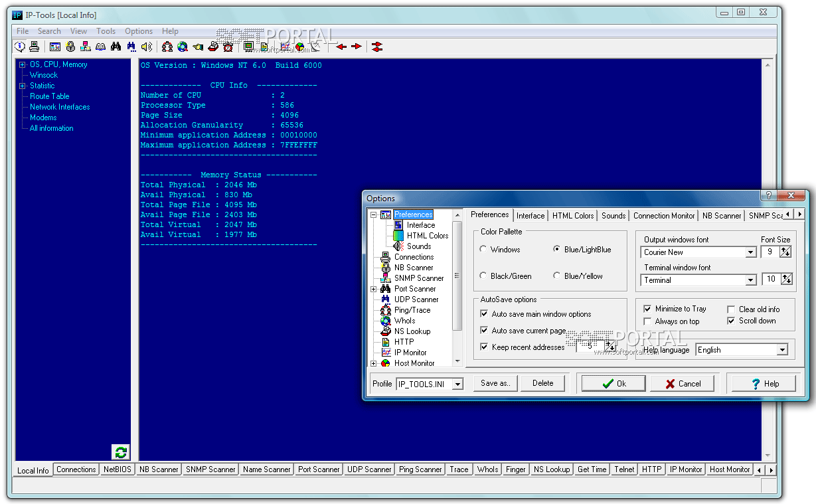816x504 pixels.
Task: Click the Get Time alarm clock icon
Action: pyautogui.click(x=228, y=46)
